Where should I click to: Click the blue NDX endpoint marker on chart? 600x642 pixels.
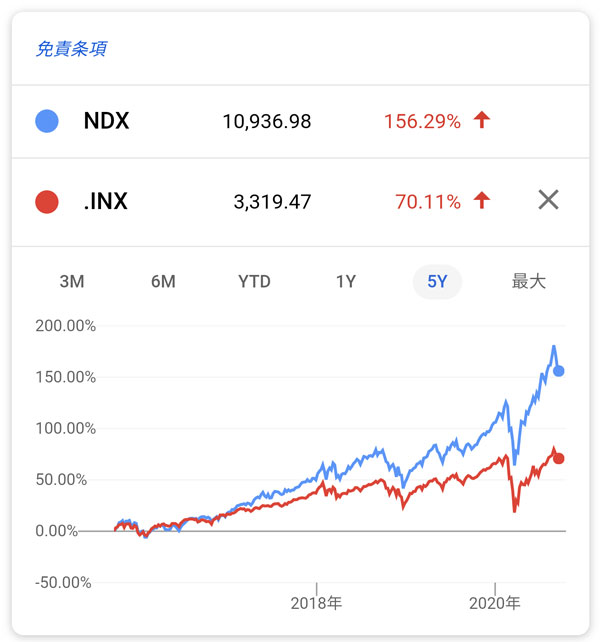(x=559, y=371)
